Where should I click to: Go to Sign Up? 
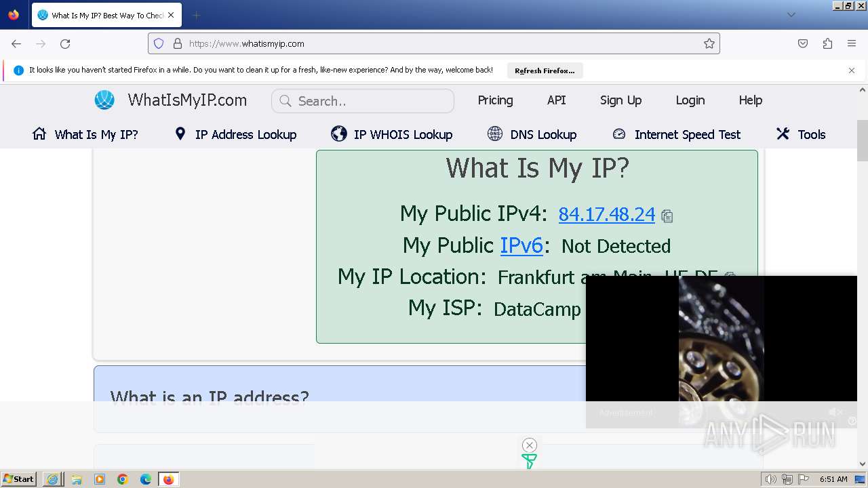(x=620, y=100)
